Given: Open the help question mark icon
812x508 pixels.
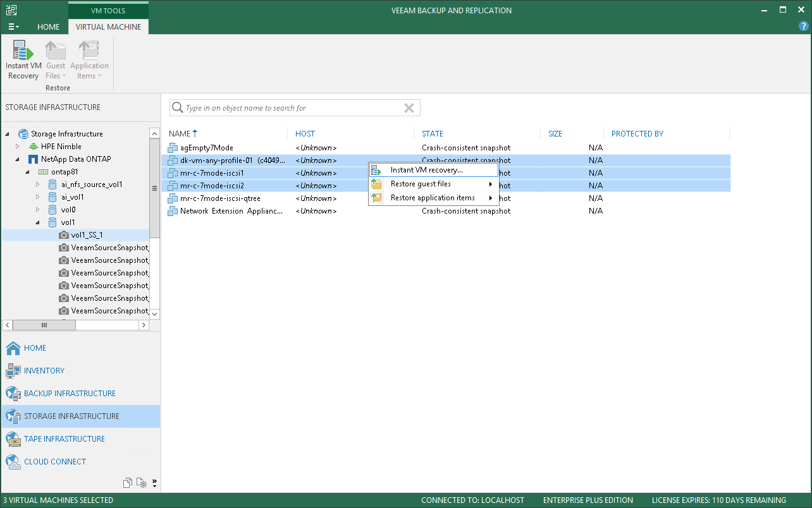Looking at the screenshot, I should [804, 27].
